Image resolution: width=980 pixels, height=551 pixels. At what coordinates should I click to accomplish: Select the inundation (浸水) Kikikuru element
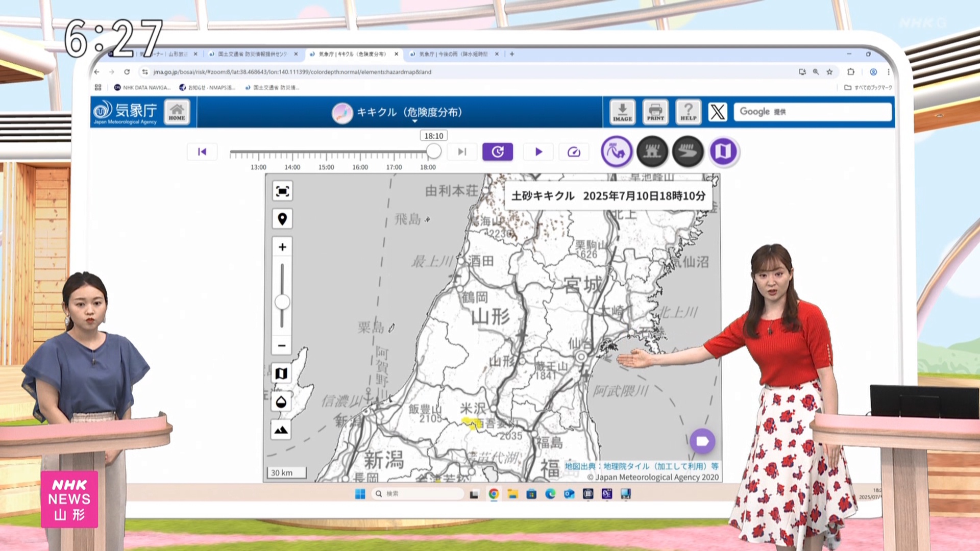coord(652,152)
